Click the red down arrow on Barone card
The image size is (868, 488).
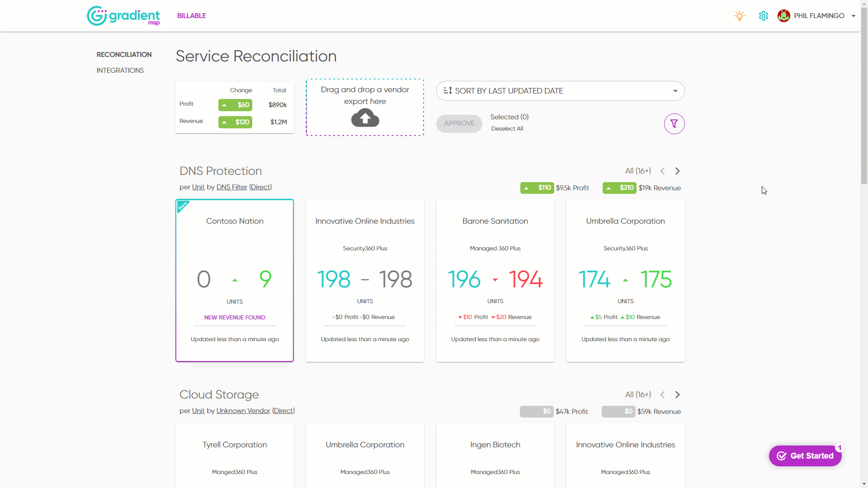[495, 280]
